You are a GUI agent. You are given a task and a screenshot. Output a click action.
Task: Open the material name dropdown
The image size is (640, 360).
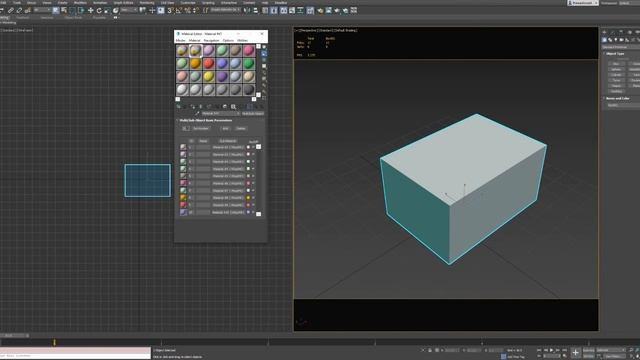pos(220,113)
